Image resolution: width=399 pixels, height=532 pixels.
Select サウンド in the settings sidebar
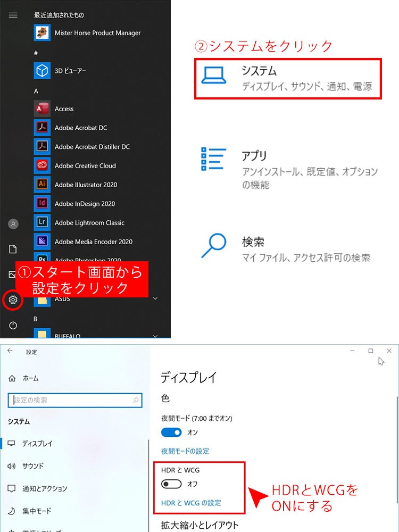coord(33,466)
